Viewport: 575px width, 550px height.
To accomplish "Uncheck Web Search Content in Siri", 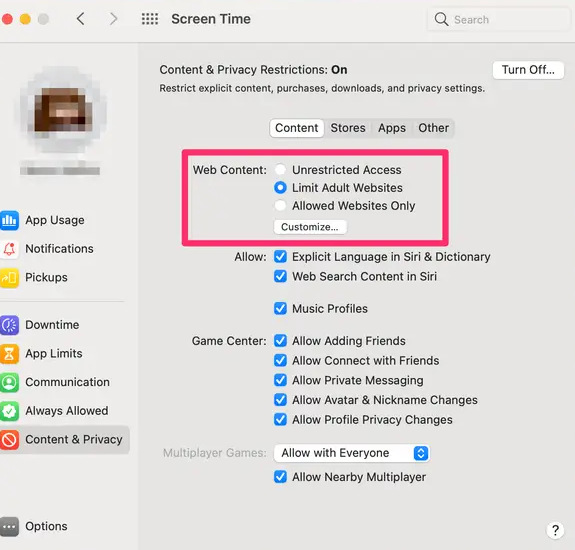I will click(281, 276).
